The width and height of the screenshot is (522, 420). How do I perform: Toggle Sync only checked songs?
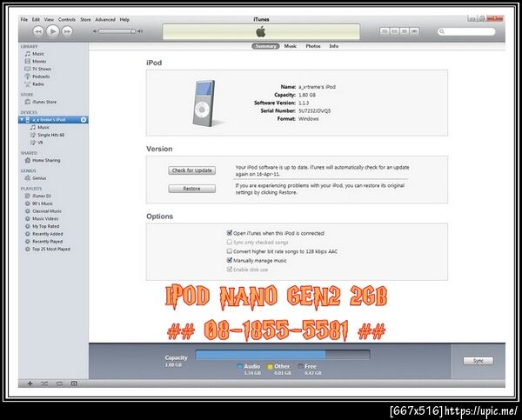[x=230, y=242]
